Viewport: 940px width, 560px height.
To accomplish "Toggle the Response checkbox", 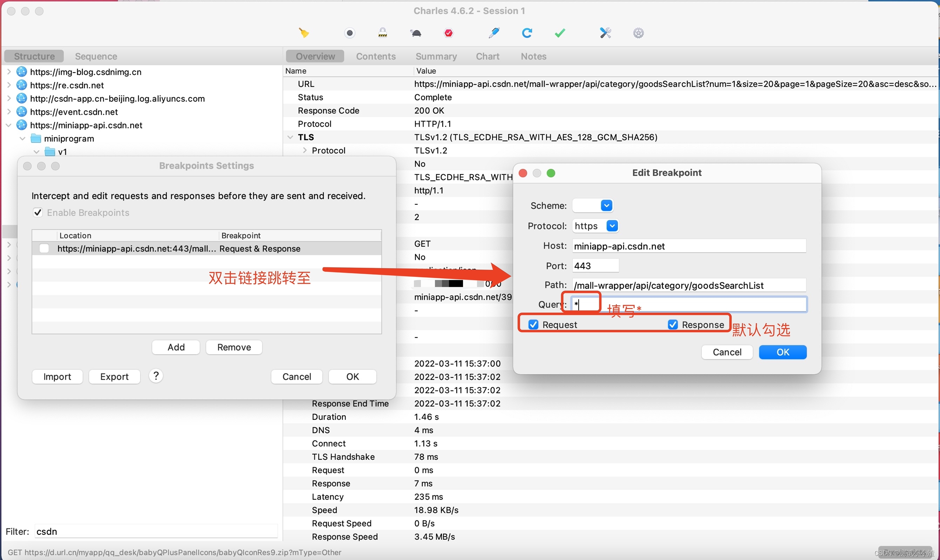I will coord(673,325).
